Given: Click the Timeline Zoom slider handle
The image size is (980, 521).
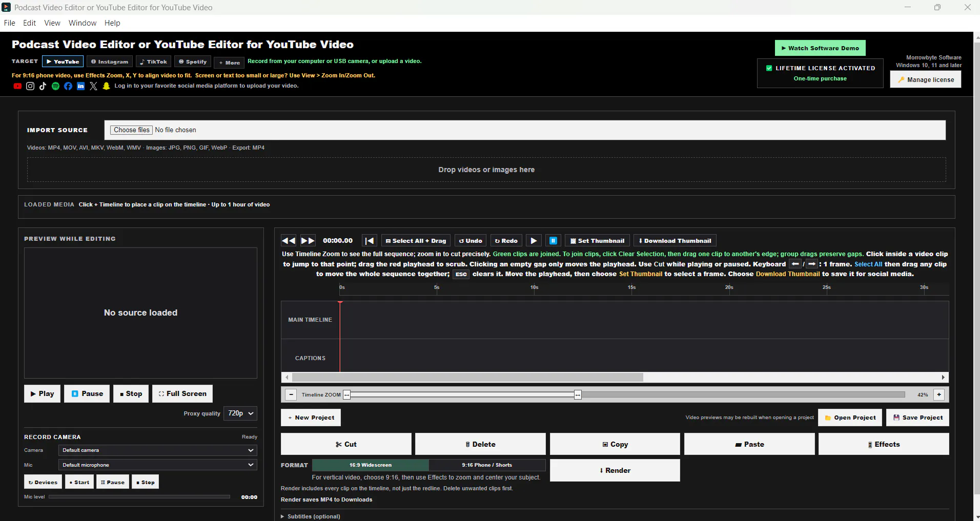Looking at the screenshot, I should point(578,394).
